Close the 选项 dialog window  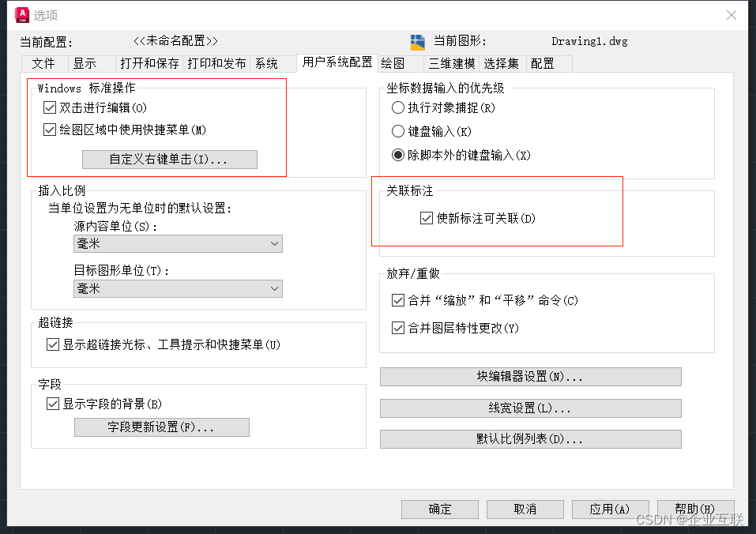click(731, 16)
